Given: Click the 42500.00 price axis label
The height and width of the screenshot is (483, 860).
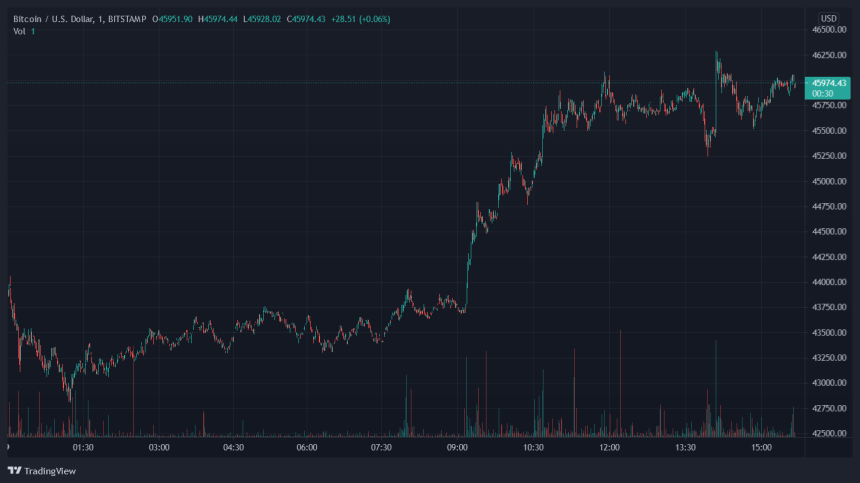Looking at the screenshot, I should (x=828, y=433).
